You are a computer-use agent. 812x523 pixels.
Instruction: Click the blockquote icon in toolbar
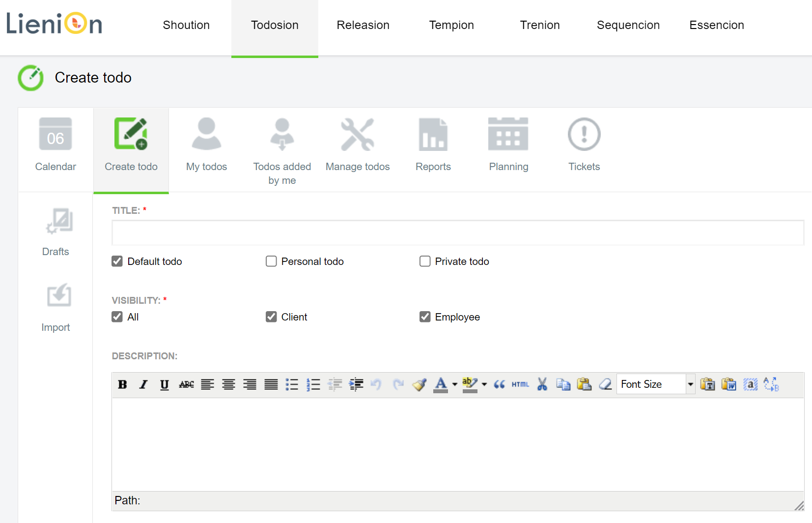point(499,384)
